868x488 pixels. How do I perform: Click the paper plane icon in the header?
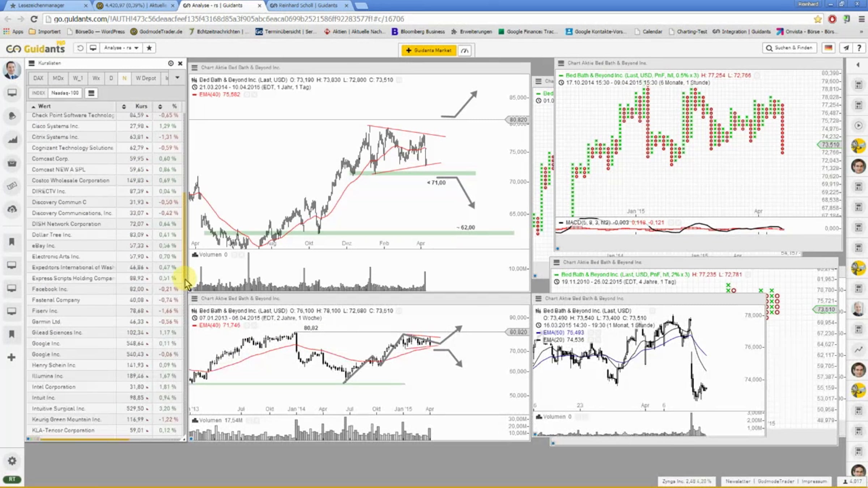pos(846,48)
